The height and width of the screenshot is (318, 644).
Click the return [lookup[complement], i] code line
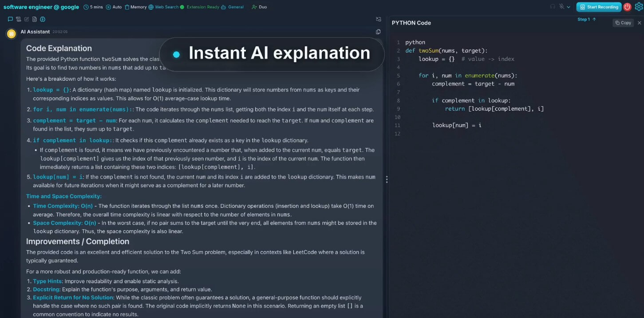coord(494,109)
